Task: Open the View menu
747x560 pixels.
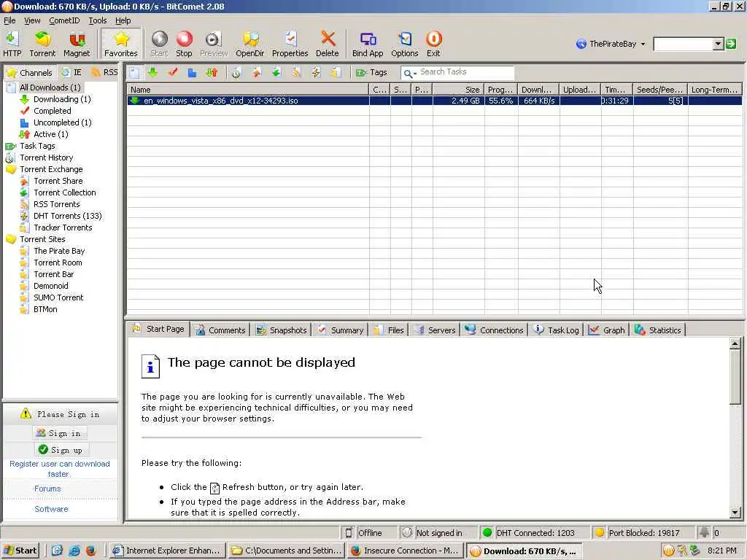Action: click(32, 20)
